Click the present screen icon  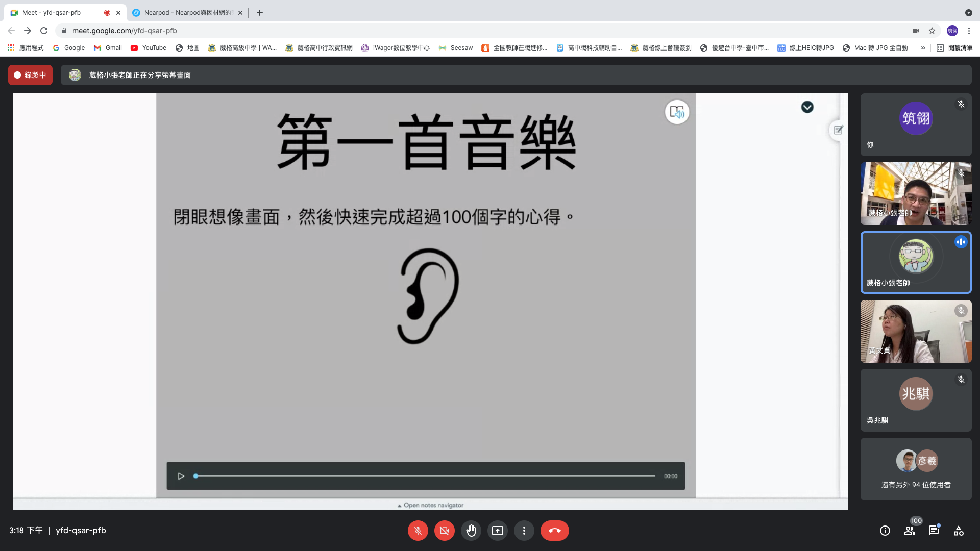[497, 531]
